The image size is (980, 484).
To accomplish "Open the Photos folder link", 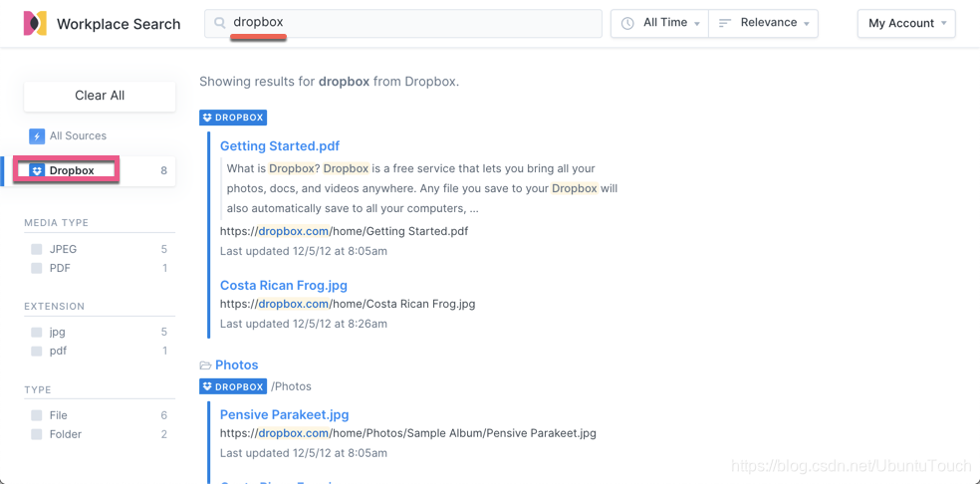I will (236, 365).
